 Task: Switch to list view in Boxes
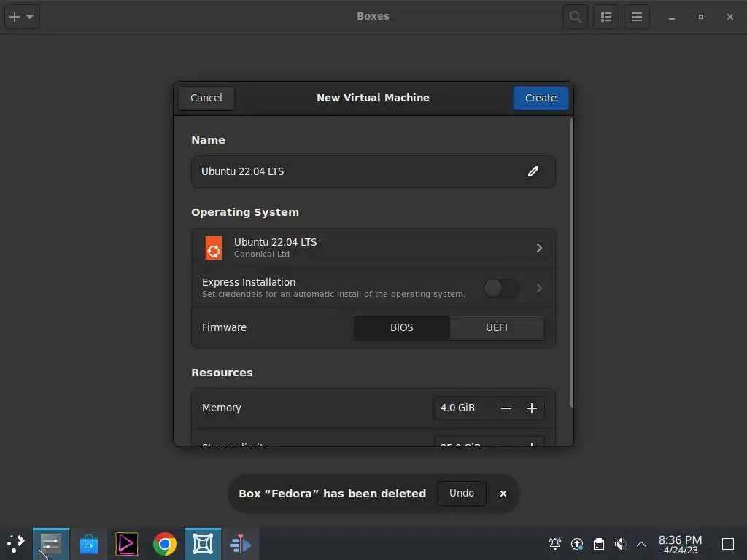pyautogui.click(x=606, y=17)
